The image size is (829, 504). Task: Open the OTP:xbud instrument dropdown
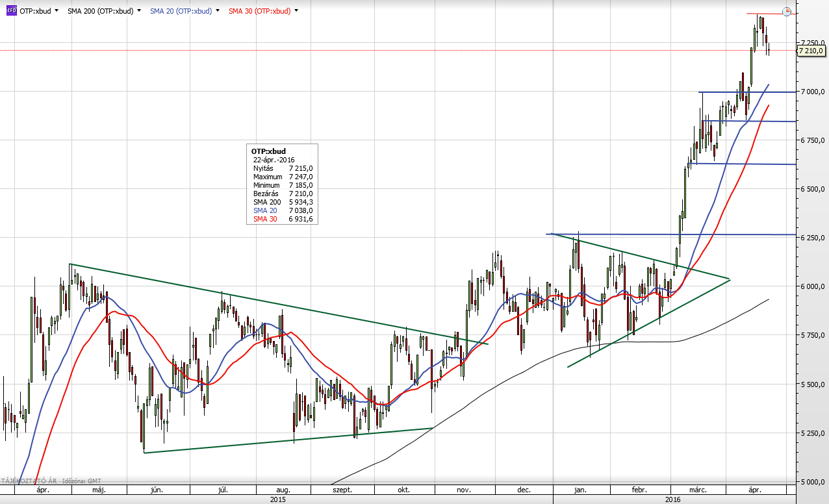pyautogui.click(x=57, y=11)
